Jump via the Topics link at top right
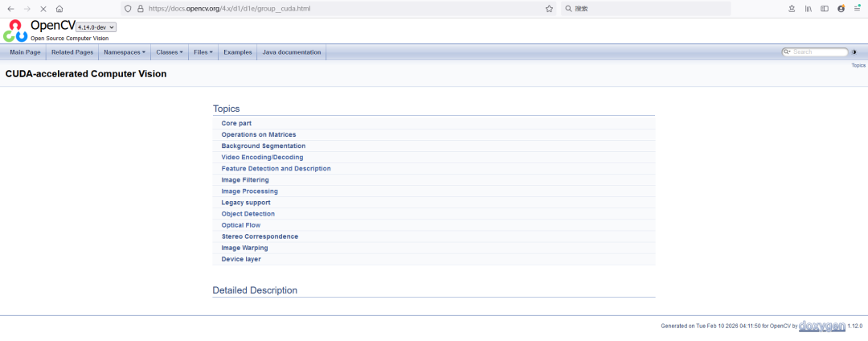The height and width of the screenshot is (341, 868). (x=858, y=65)
